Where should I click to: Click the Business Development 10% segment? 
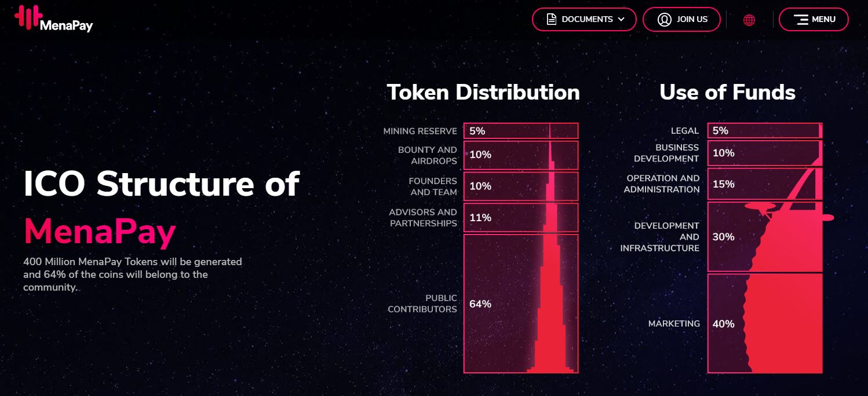pyautogui.click(x=765, y=153)
